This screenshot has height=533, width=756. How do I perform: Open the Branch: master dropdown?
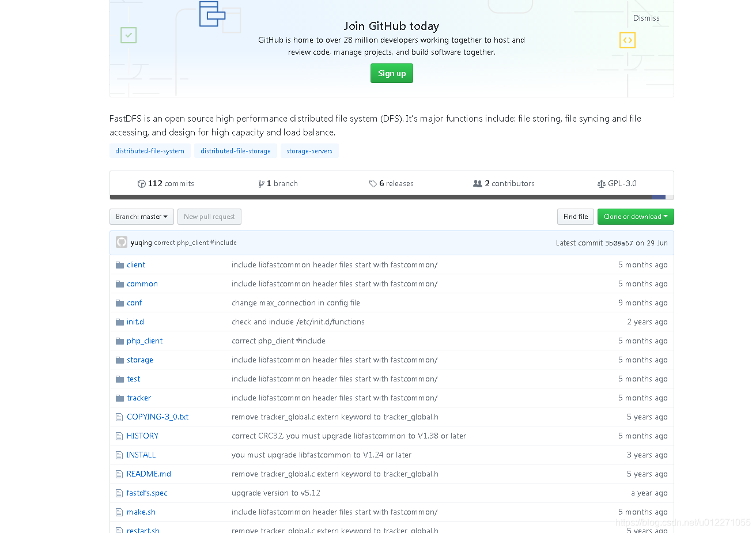coord(142,217)
